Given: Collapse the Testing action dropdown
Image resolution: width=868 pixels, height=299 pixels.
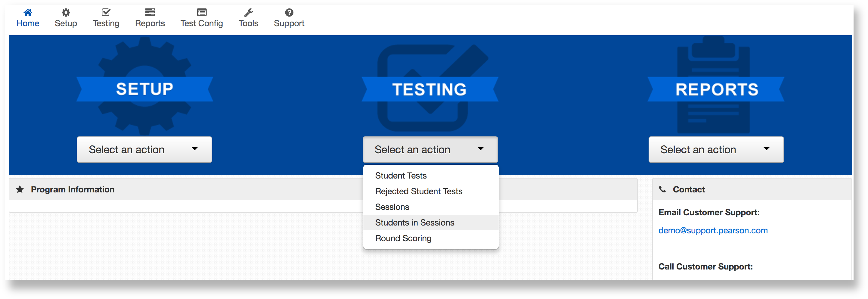Looking at the screenshot, I should [x=430, y=150].
